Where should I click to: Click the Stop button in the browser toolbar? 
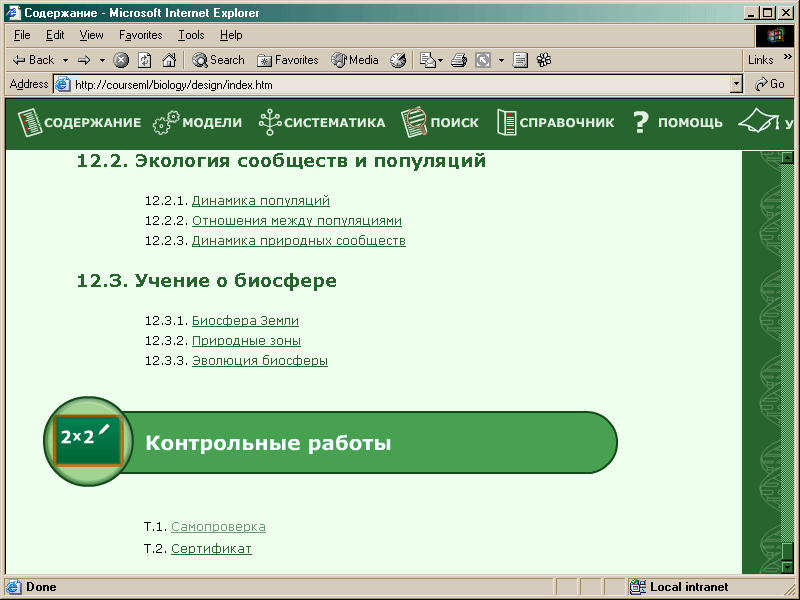121,60
